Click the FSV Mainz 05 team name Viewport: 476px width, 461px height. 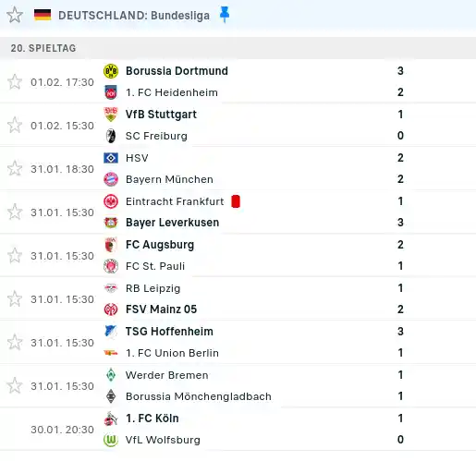[x=161, y=309]
